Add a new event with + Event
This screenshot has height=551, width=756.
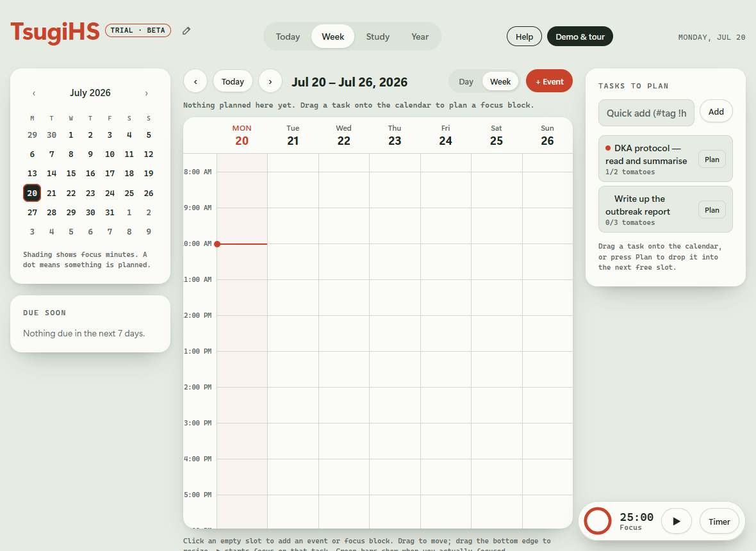(x=549, y=81)
